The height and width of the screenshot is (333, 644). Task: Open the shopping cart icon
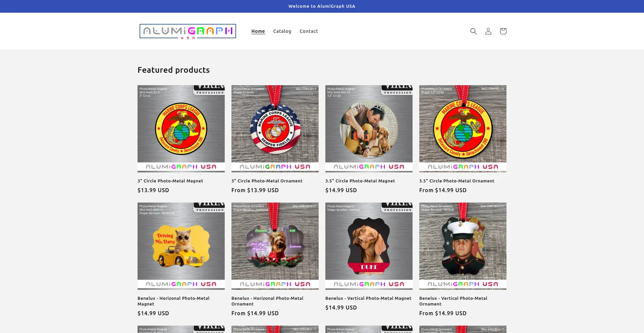pyautogui.click(x=503, y=31)
